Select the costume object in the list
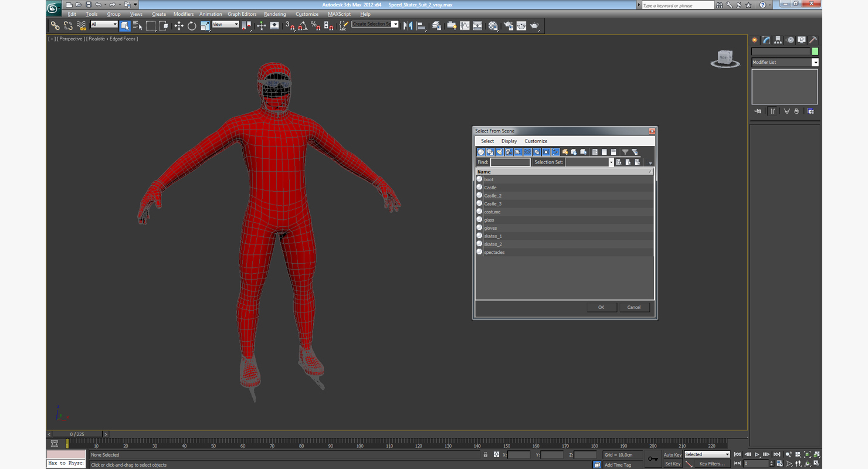 click(x=492, y=212)
